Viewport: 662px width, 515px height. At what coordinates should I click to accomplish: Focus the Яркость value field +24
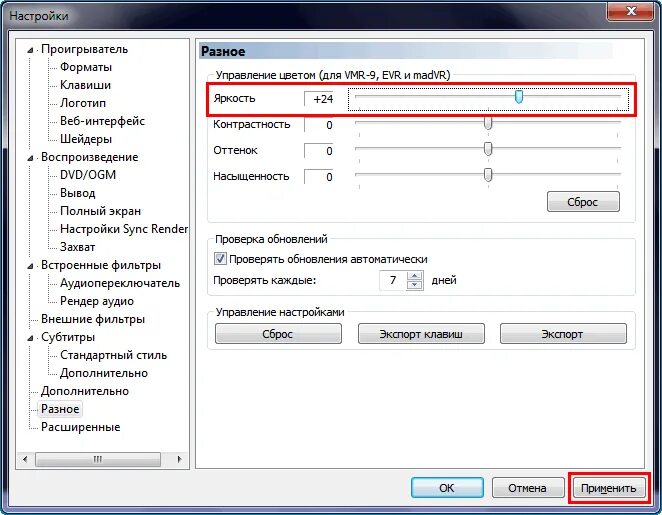point(319,99)
